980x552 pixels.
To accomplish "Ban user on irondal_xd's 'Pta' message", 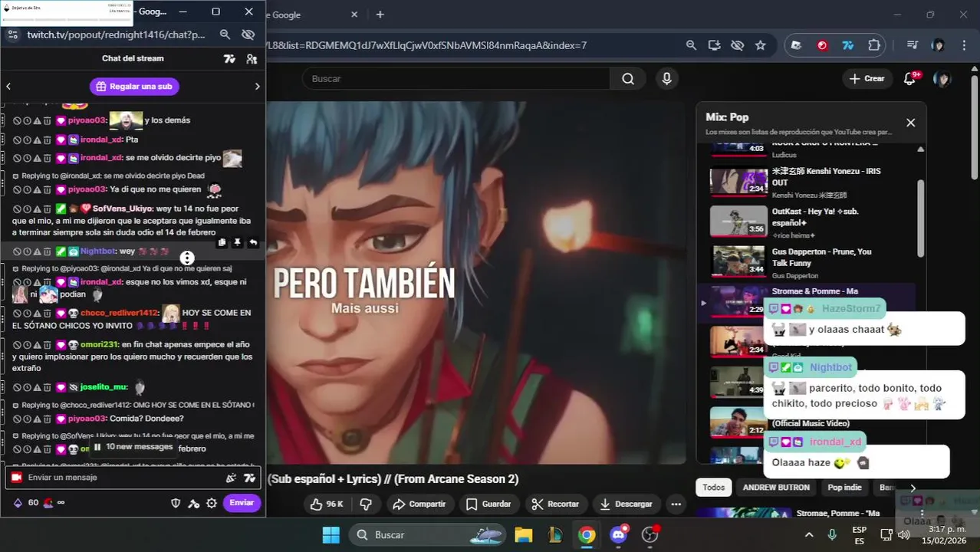I will (x=17, y=140).
